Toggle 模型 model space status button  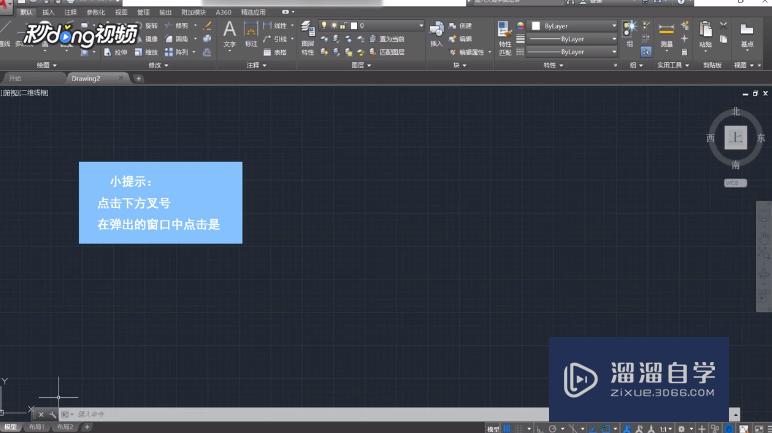point(493,429)
